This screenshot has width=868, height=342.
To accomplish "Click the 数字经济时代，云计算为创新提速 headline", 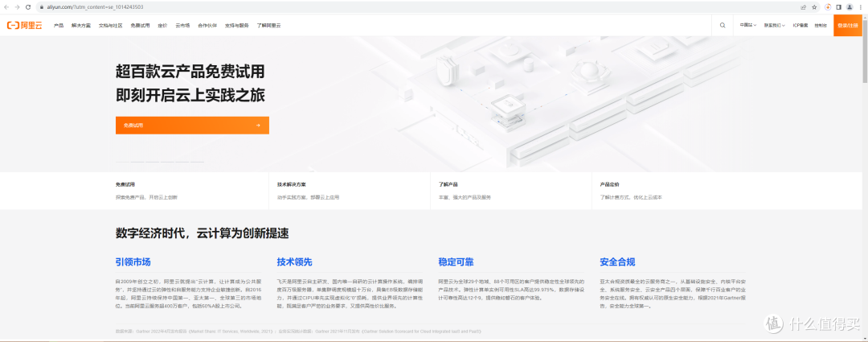I will 202,233.
